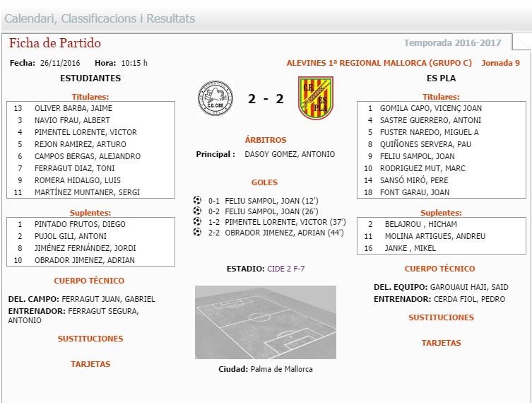Open the ESTUDIANTES team name heading
Screen dimensions: 532x403
pos(90,78)
